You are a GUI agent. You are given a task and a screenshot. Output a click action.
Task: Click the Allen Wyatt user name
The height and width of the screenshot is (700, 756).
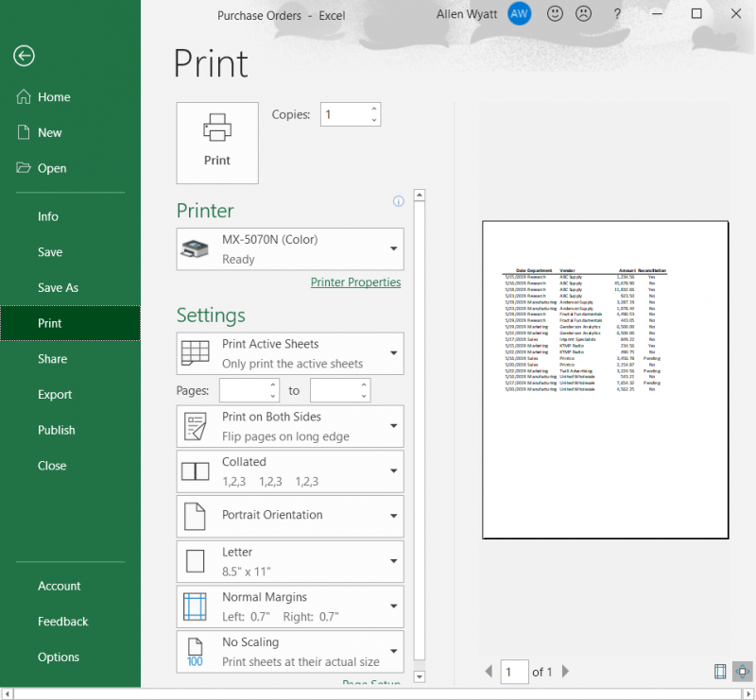[x=466, y=14]
